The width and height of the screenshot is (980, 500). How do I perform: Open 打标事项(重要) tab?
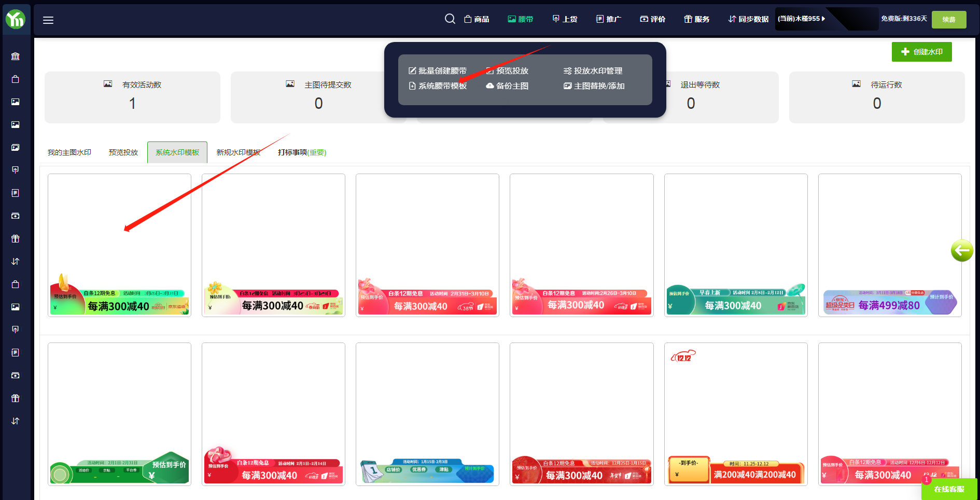click(302, 152)
